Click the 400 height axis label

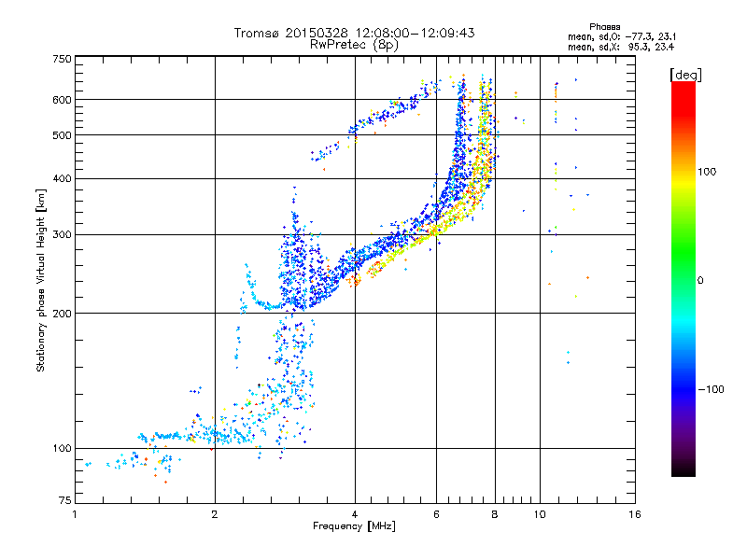62,179
